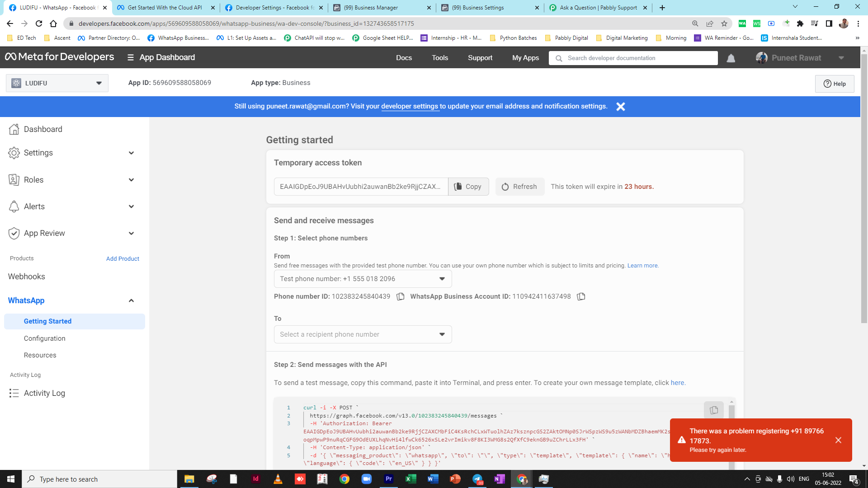Open Support in the top navigation

pos(480,58)
